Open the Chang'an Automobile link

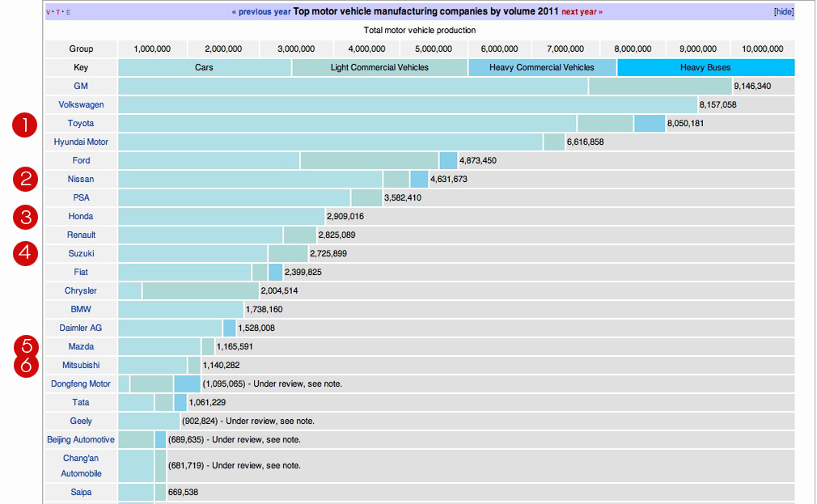click(x=81, y=466)
